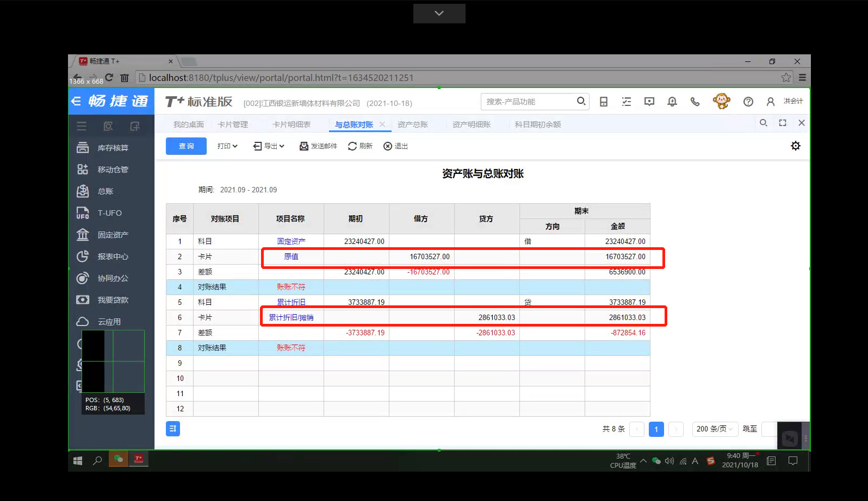
Task: Open the message screen icon in the header
Action: [x=649, y=102]
